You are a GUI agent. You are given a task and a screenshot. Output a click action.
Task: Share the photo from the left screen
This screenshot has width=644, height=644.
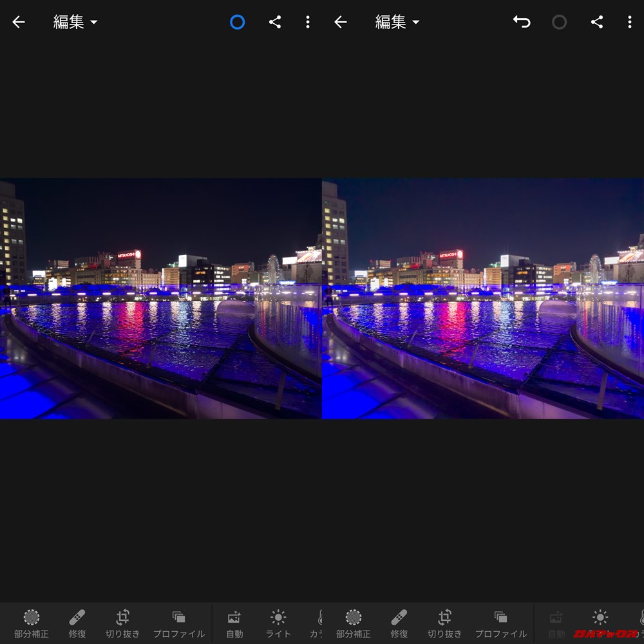pyautogui.click(x=275, y=22)
